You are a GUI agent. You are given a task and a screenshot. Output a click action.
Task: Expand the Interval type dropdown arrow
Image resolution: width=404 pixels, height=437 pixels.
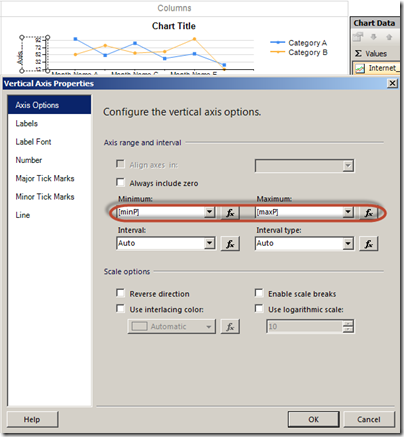(x=348, y=243)
